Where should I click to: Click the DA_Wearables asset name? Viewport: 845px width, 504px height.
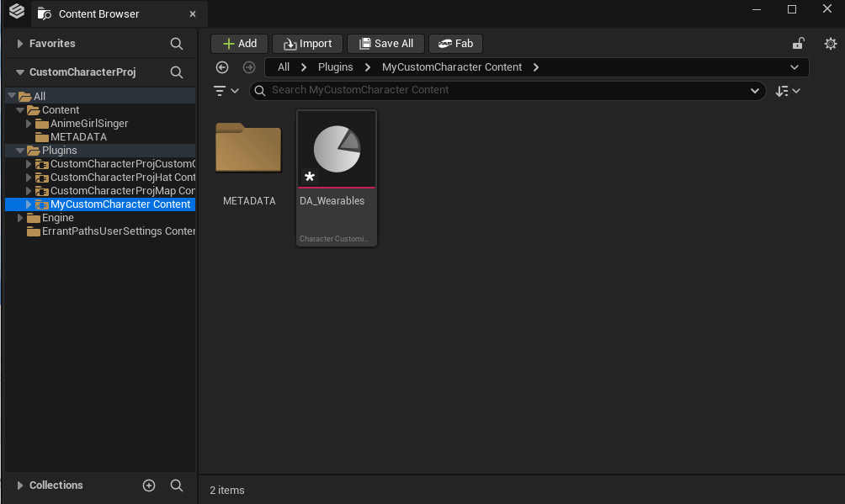tap(332, 201)
